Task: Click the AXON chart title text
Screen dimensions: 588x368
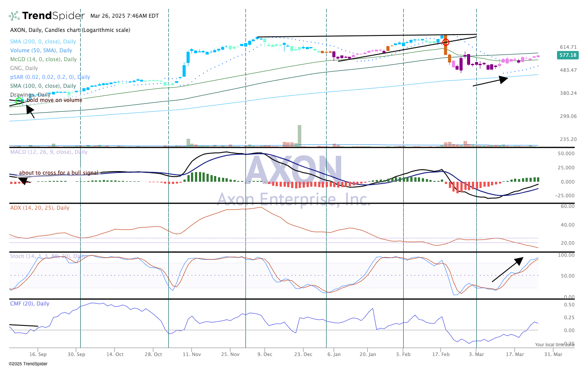Action: (x=70, y=30)
